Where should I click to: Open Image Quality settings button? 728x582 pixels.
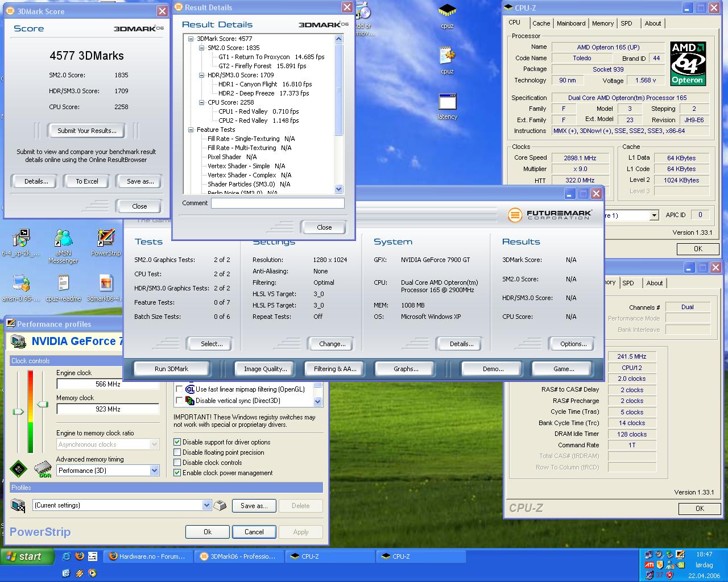pos(266,369)
